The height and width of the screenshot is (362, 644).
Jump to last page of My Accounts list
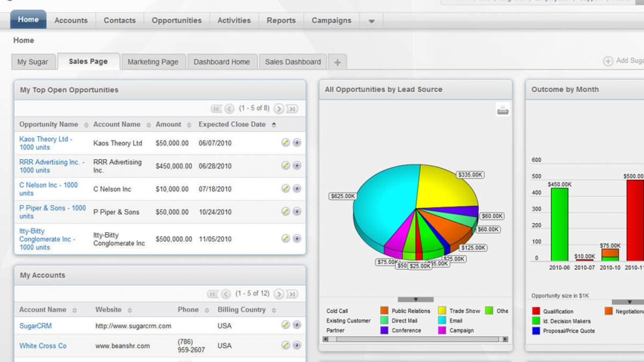point(291,294)
